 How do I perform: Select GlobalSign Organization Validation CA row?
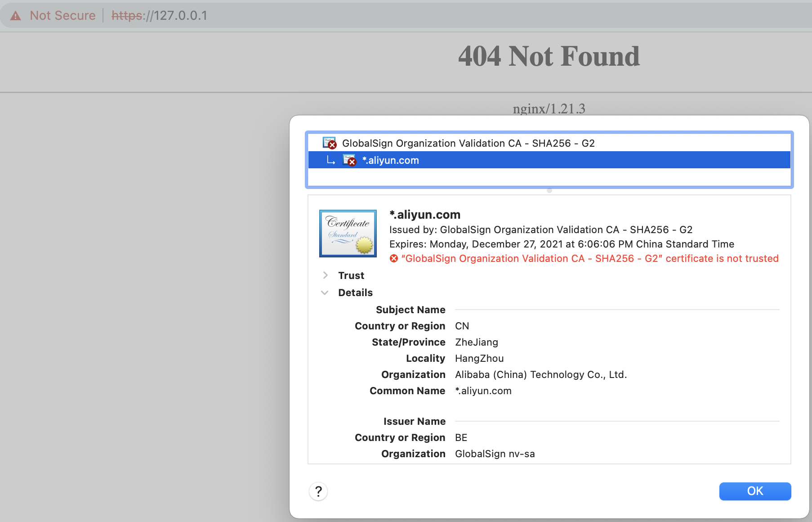(x=549, y=143)
